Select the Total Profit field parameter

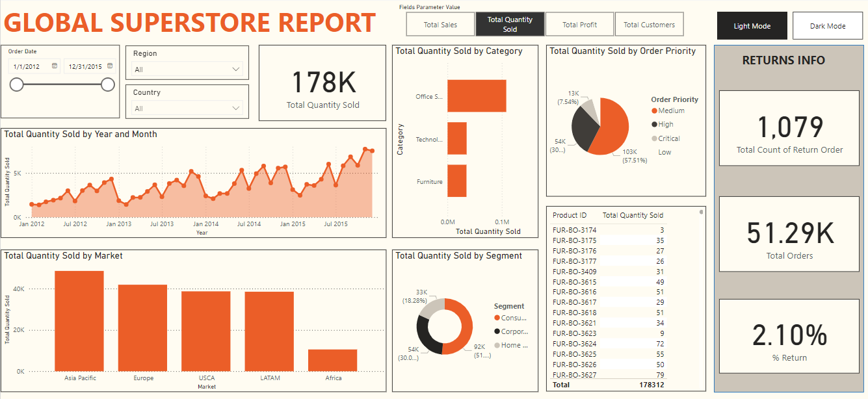(x=579, y=25)
